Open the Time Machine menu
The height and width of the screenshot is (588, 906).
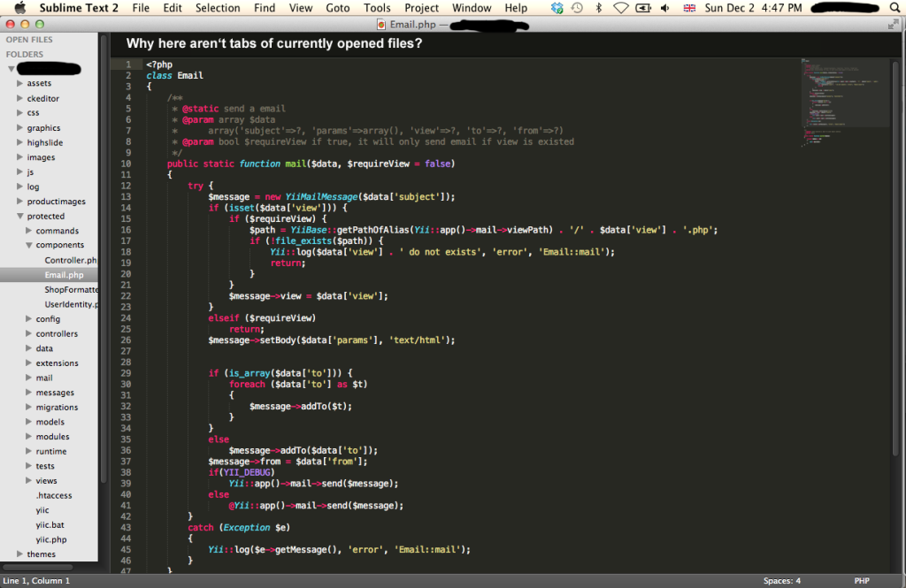[x=577, y=8]
